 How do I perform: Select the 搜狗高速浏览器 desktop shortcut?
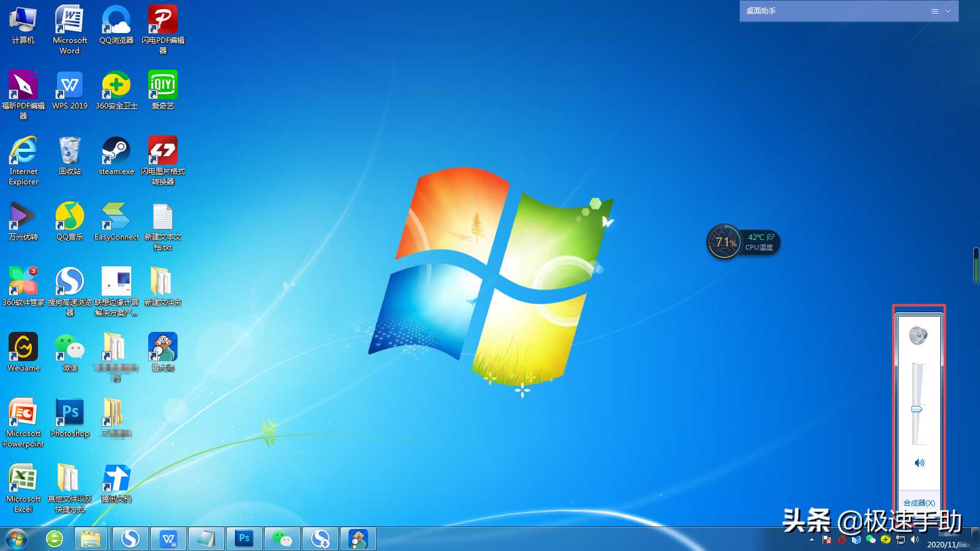tap(70, 291)
